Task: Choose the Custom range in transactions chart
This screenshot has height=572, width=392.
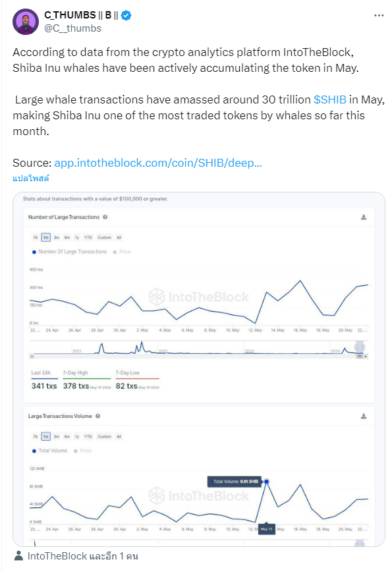Action: [104, 237]
